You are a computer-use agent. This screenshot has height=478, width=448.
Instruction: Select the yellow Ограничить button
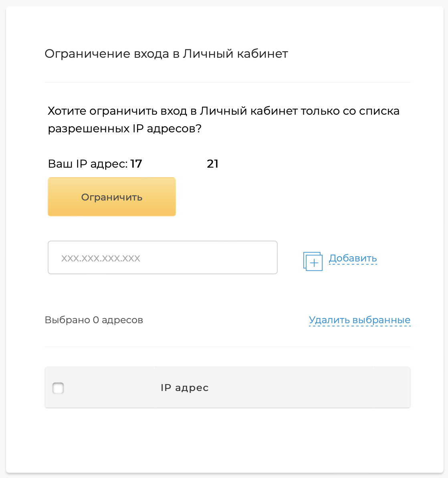112,197
